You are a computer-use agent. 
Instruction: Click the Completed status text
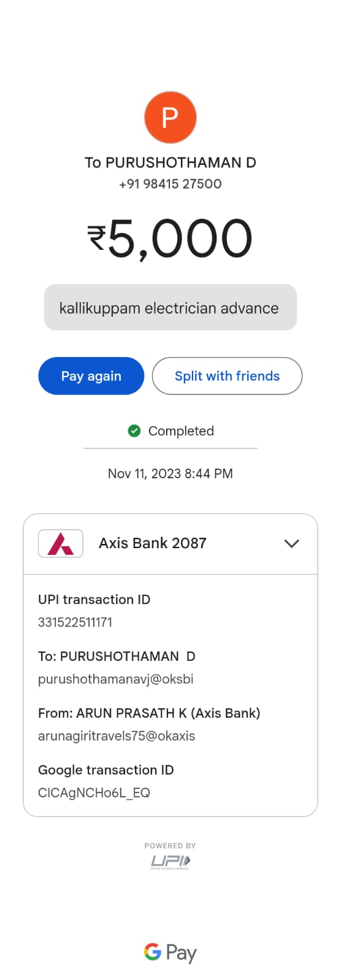(x=181, y=431)
